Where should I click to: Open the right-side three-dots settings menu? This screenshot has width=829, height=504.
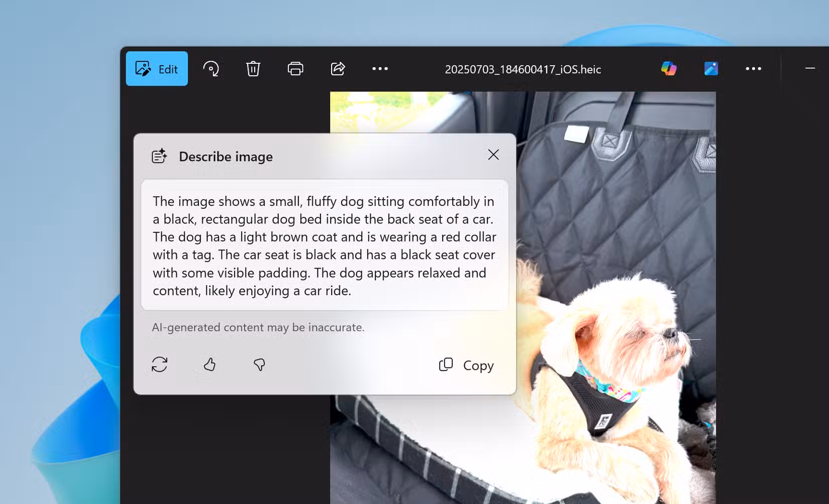753,69
